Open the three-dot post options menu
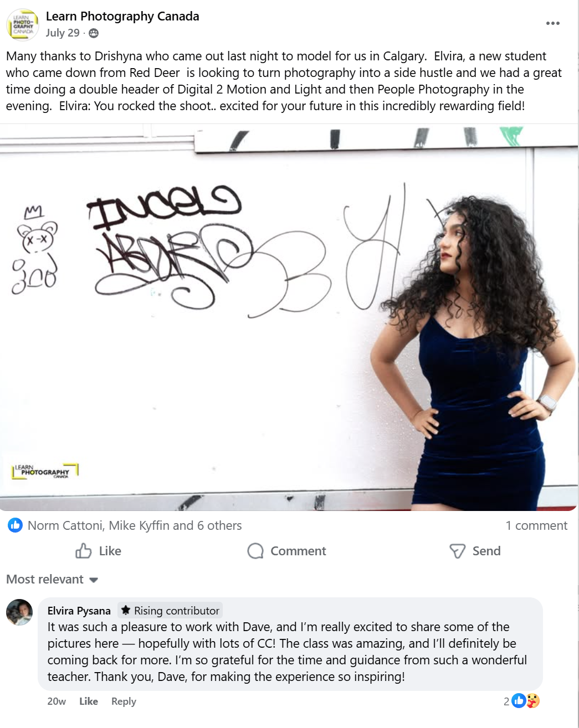 [x=552, y=23]
